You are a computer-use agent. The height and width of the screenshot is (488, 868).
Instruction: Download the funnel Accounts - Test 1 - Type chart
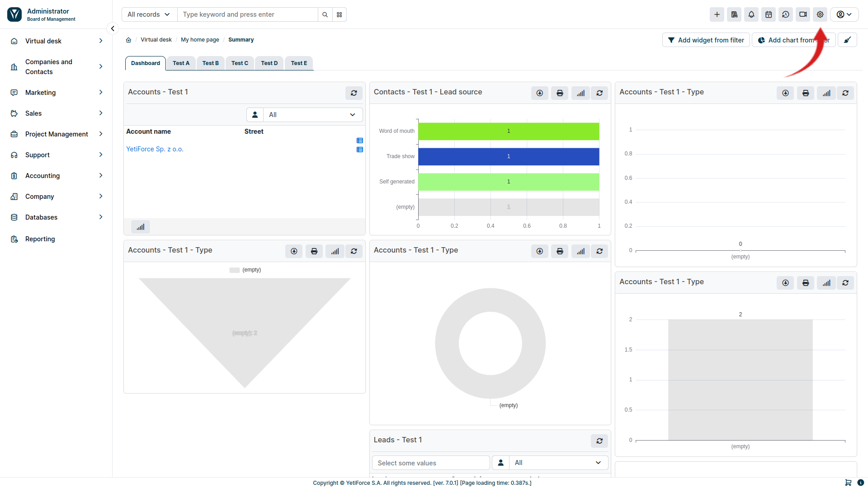(x=294, y=251)
